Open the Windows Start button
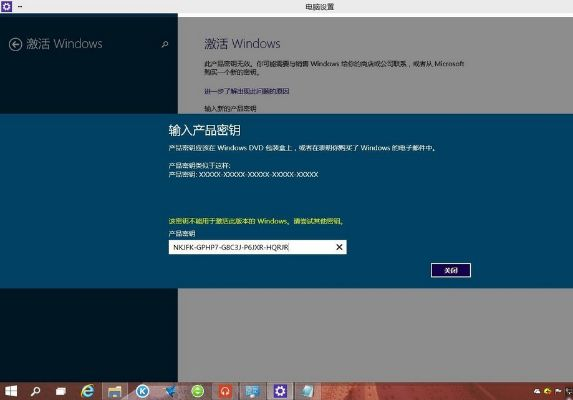 coord(11,391)
